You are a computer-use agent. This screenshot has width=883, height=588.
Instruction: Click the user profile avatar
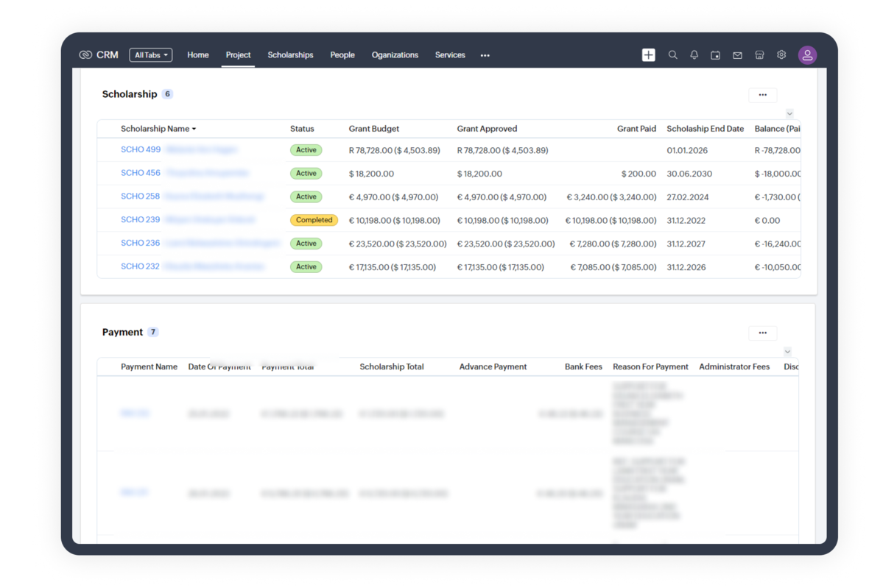point(807,55)
